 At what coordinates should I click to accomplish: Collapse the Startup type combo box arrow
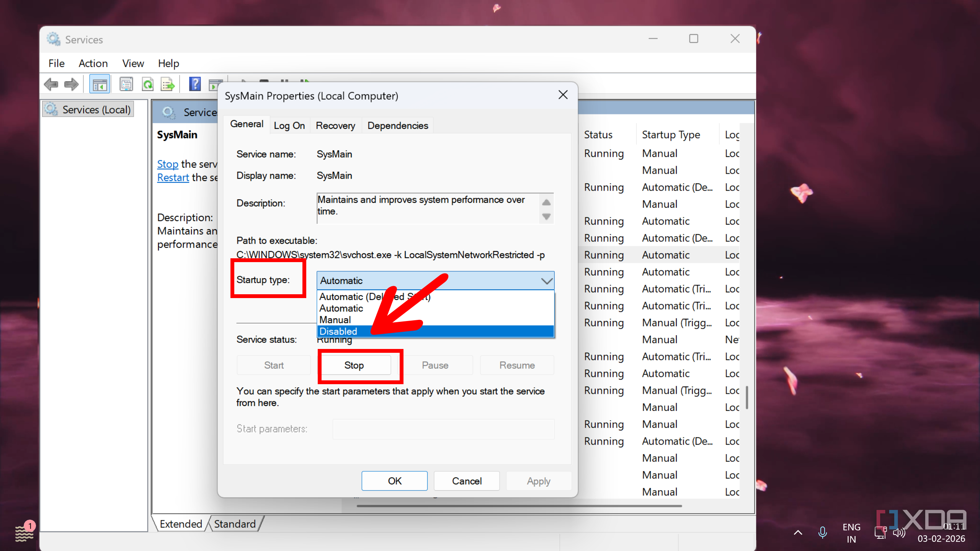(547, 281)
